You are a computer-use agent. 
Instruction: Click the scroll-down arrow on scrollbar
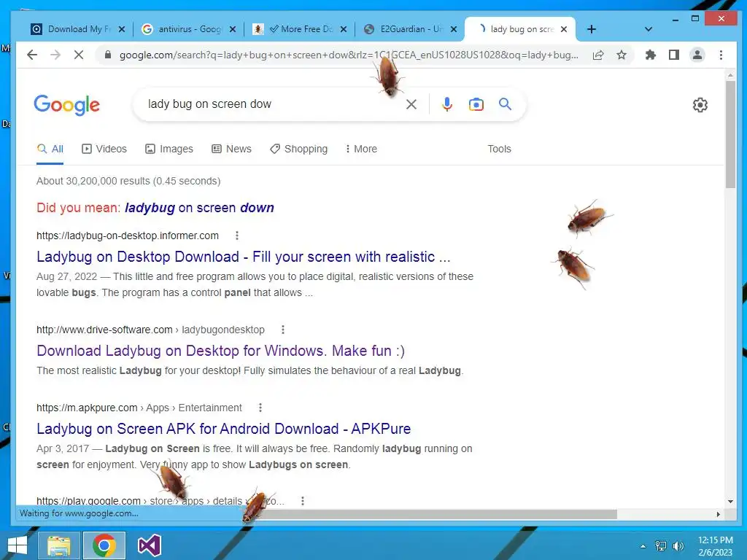(x=730, y=501)
